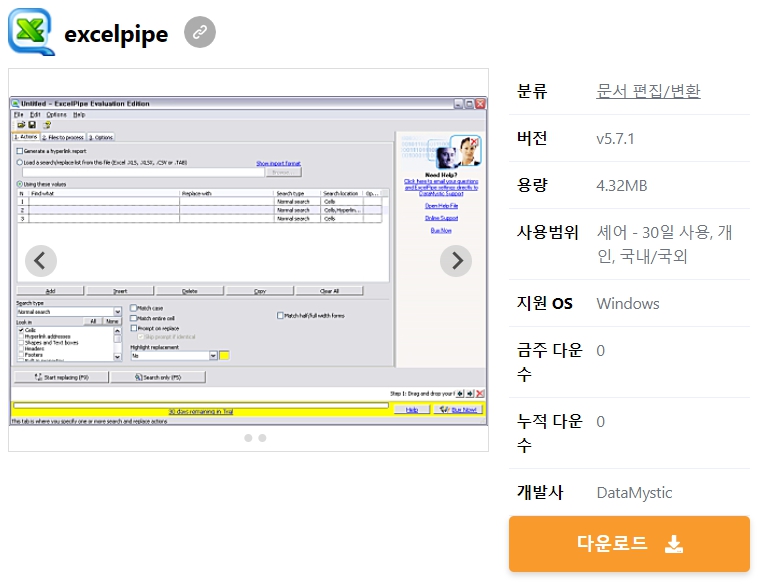Click the red X icon beside Step 1 hint
759x587 pixels.
[x=480, y=393]
